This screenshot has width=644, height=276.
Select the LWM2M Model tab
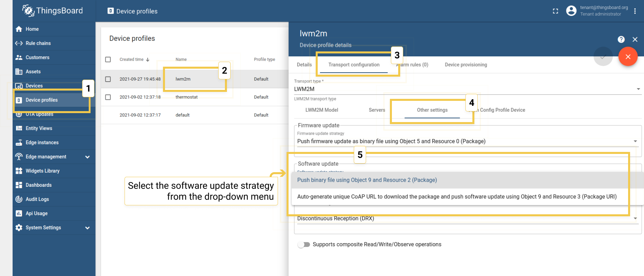pos(321,110)
